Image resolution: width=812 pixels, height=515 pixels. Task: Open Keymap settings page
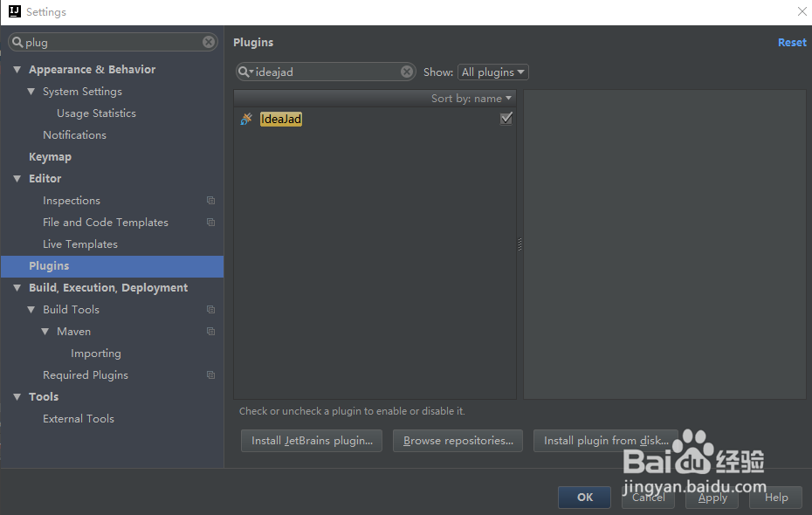click(x=51, y=157)
